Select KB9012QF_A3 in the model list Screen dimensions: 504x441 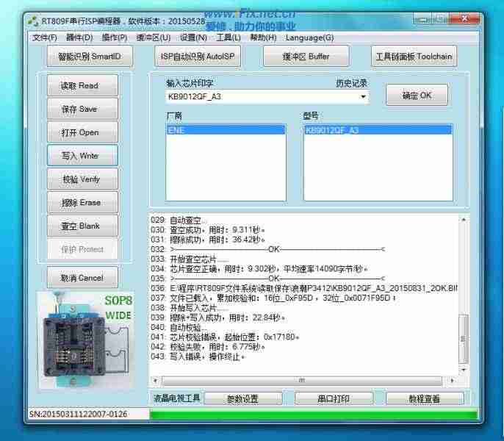coord(378,130)
